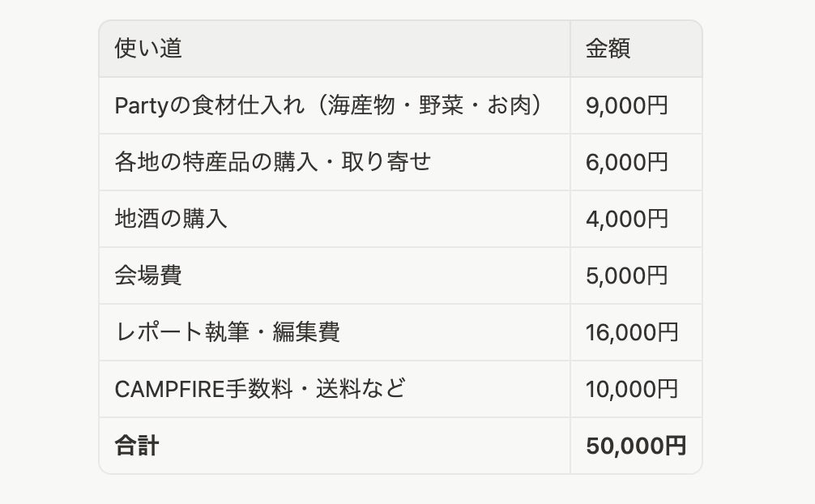Screen dimensions: 815x504
Task: Click the 16,000円 amount cell
Action: (x=632, y=332)
